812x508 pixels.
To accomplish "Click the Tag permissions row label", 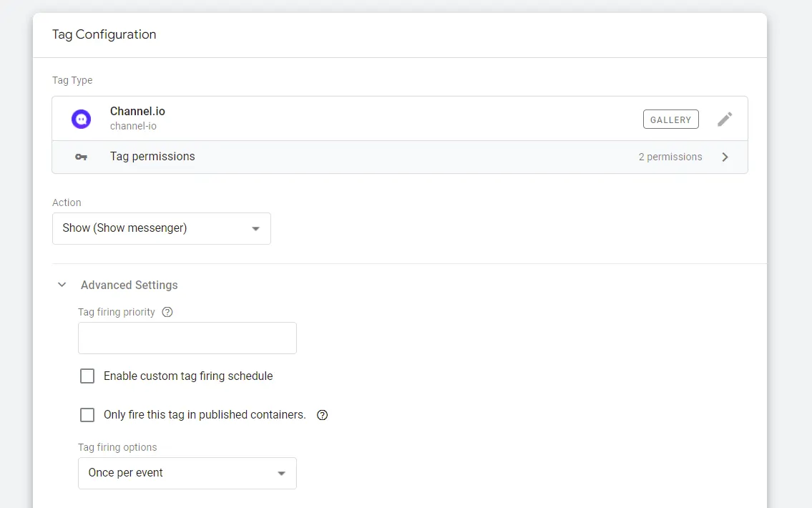I will click(152, 157).
